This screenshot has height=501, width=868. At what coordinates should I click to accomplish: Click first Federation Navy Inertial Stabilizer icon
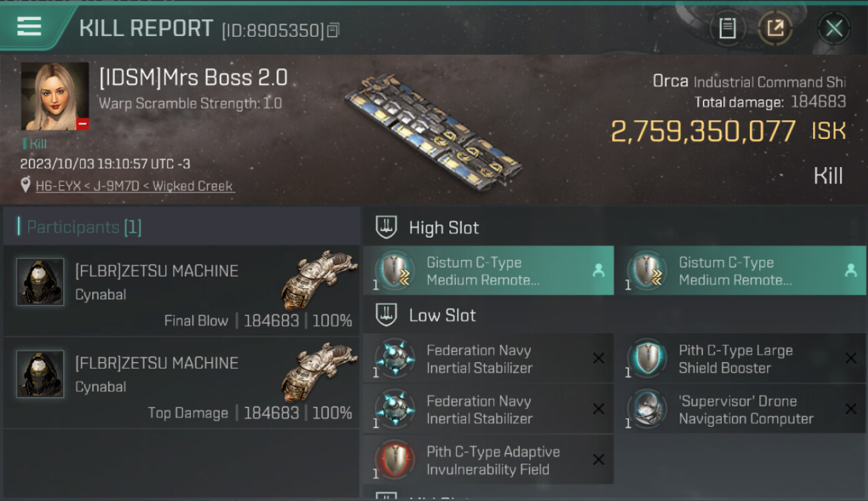pyautogui.click(x=394, y=358)
